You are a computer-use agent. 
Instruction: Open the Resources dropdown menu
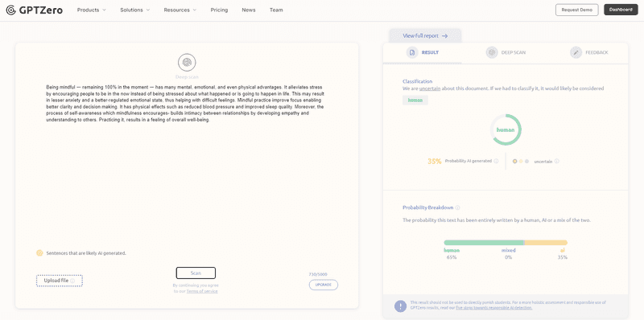click(180, 10)
